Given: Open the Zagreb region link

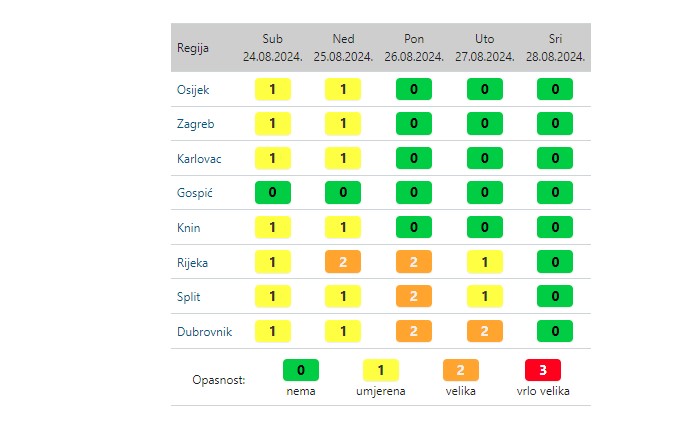Looking at the screenshot, I should tap(195, 125).
